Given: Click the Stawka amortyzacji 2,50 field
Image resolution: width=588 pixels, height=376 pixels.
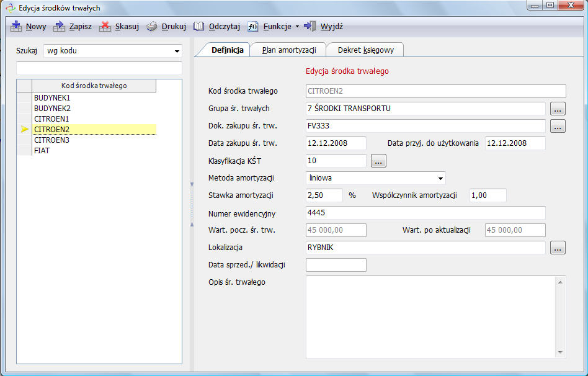Looking at the screenshot, I should pos(324,195).
